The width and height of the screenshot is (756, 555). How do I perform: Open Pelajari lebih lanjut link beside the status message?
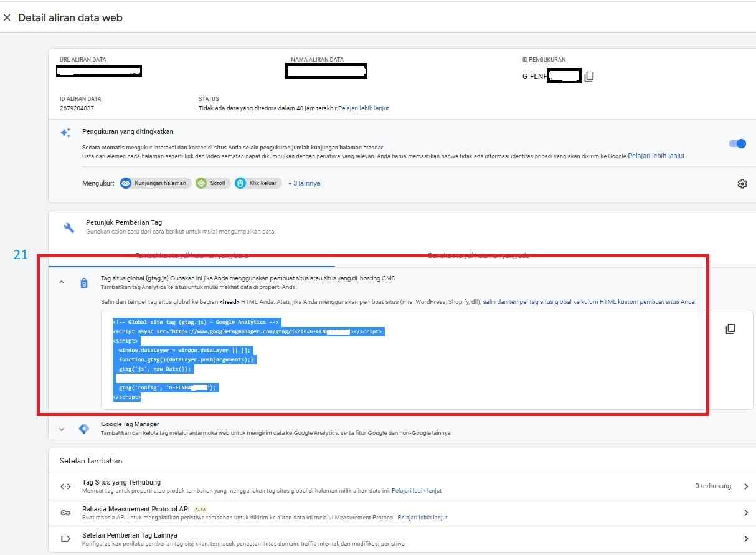coord(364,108)
